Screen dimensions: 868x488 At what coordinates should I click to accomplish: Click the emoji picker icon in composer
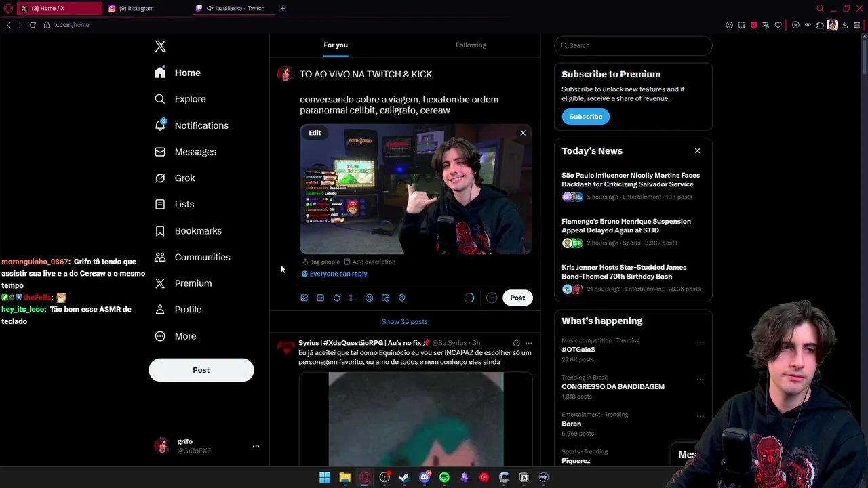coord(370,298)
